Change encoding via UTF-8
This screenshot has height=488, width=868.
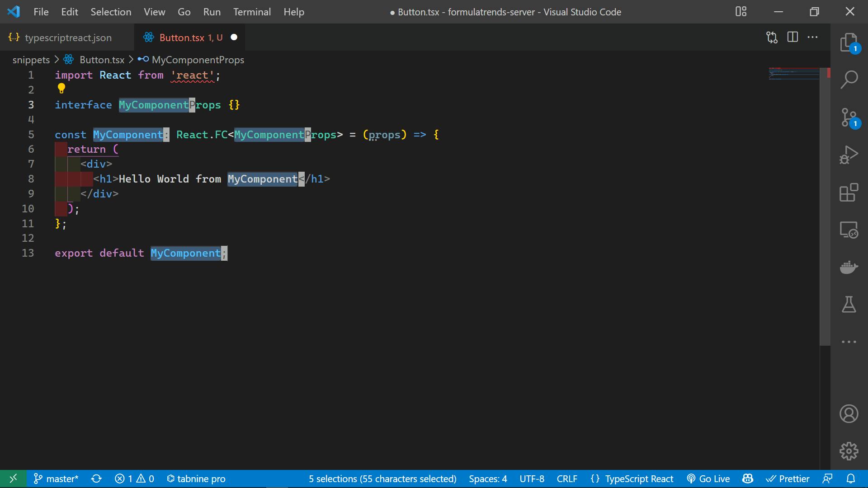tap(532, 479)
